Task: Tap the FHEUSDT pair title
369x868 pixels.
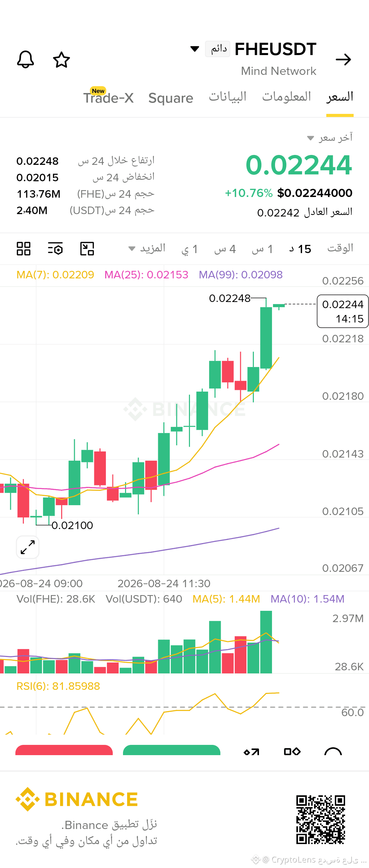Action: 275,49
